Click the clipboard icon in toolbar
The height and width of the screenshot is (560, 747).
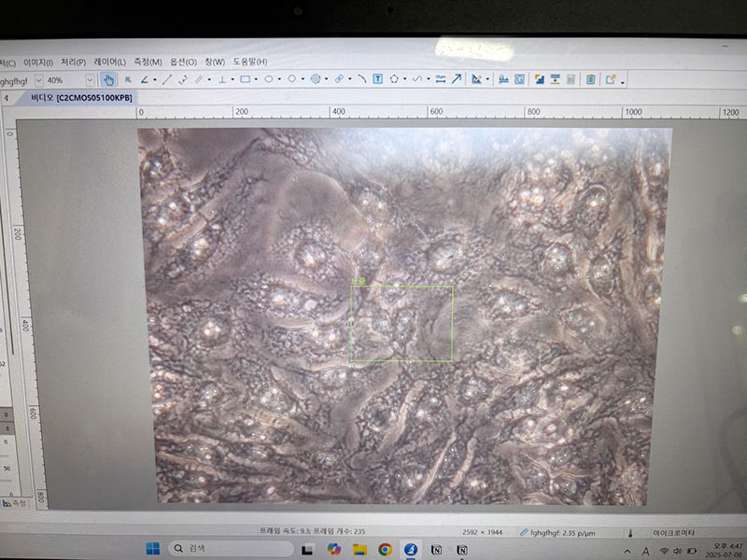point(590,80)
